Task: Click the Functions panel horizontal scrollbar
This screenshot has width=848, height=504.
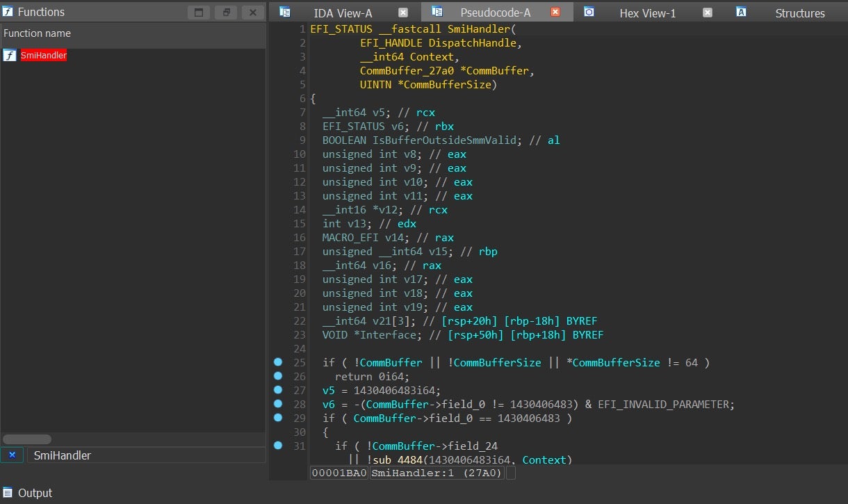Action: 27,439
